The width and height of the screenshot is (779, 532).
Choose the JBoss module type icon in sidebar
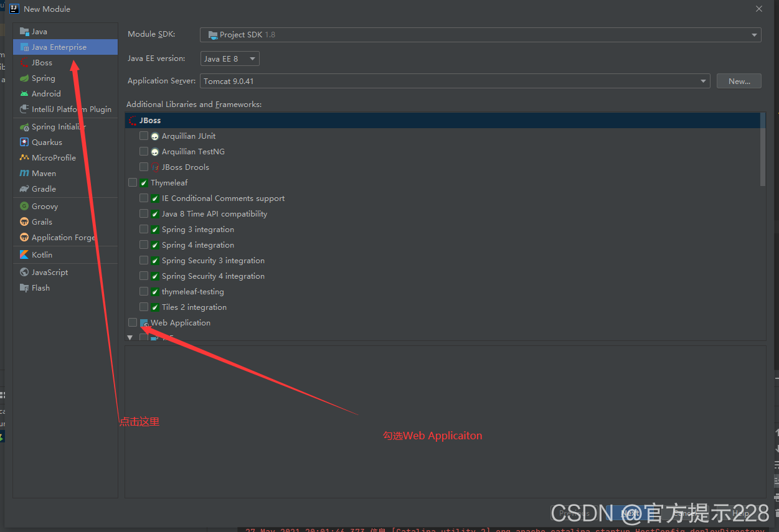(x=24, y=63)
